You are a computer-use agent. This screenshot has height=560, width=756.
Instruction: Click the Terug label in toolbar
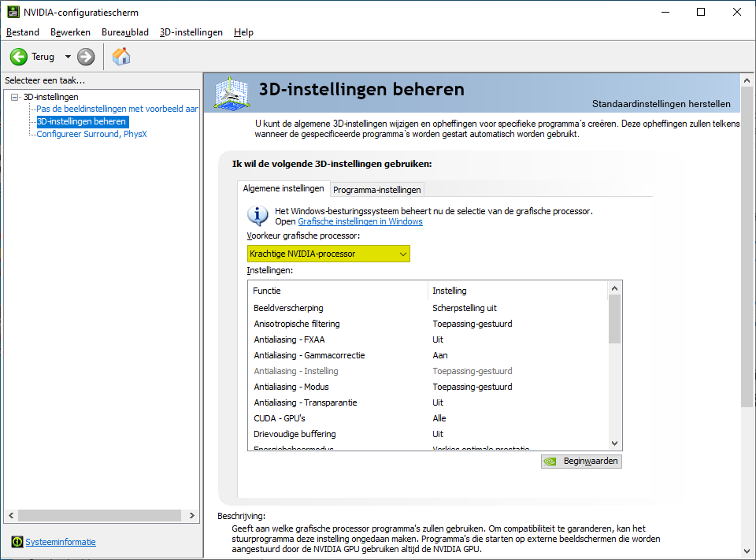point(43,57)
